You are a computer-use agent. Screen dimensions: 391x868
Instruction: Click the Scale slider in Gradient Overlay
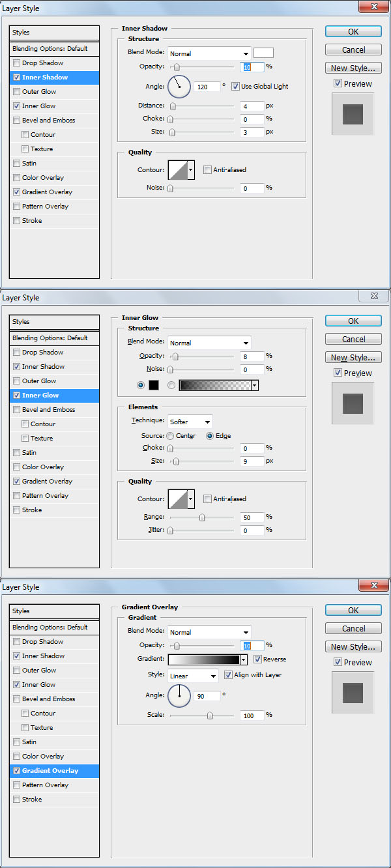pos(202,716)
